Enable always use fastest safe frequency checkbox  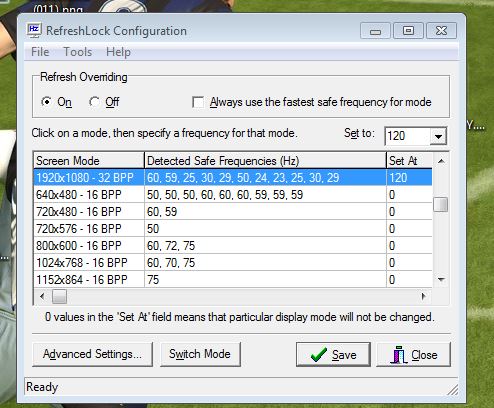point(198,102)
